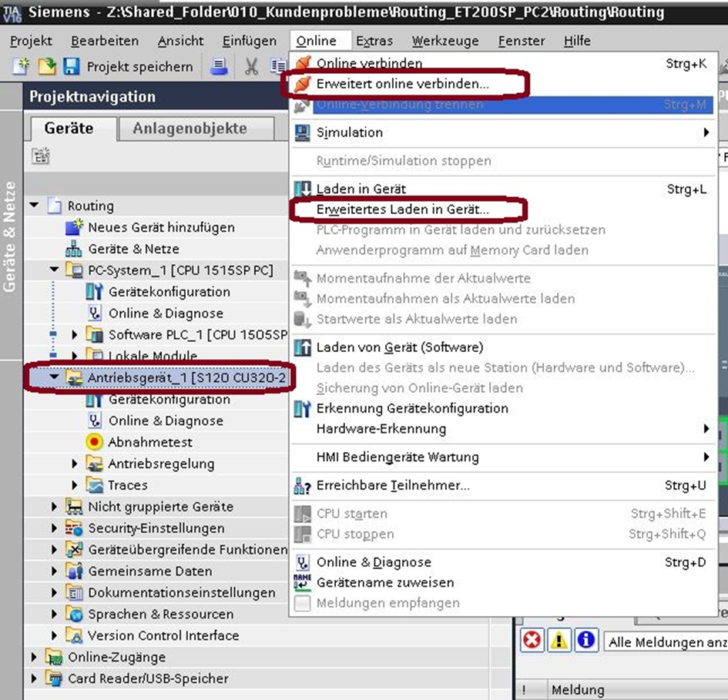
Task: Collapse the PC-System_1 tree node
Action: (x=55, y=270)
